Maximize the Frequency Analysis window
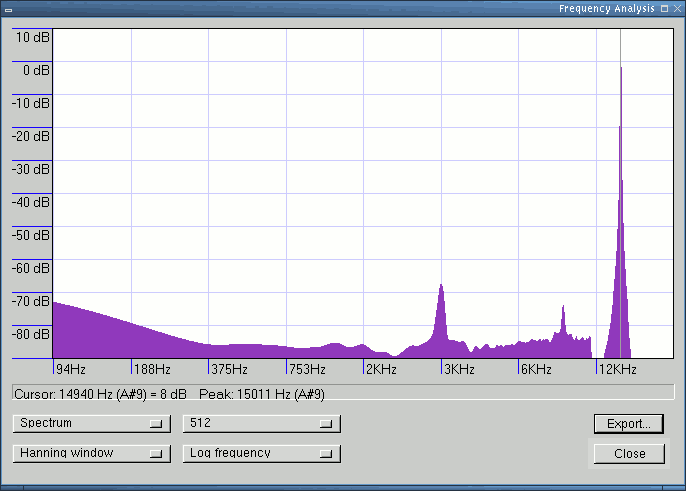This screenshot has height=491, width=686. [664, 8]
